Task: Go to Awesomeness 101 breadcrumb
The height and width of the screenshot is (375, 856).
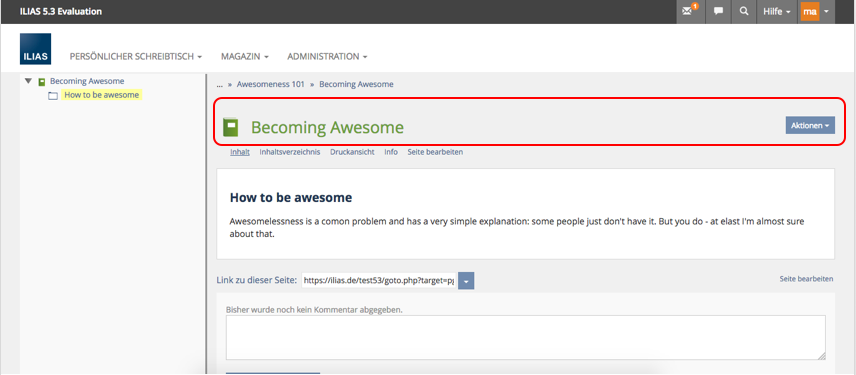Action: pos(270,84)
